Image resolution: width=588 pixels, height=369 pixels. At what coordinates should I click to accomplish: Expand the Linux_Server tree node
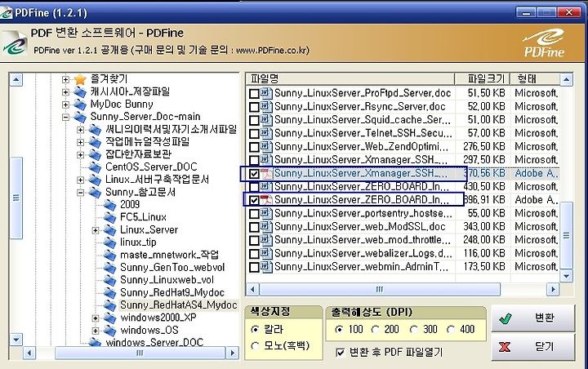click(x=96, y=230)
